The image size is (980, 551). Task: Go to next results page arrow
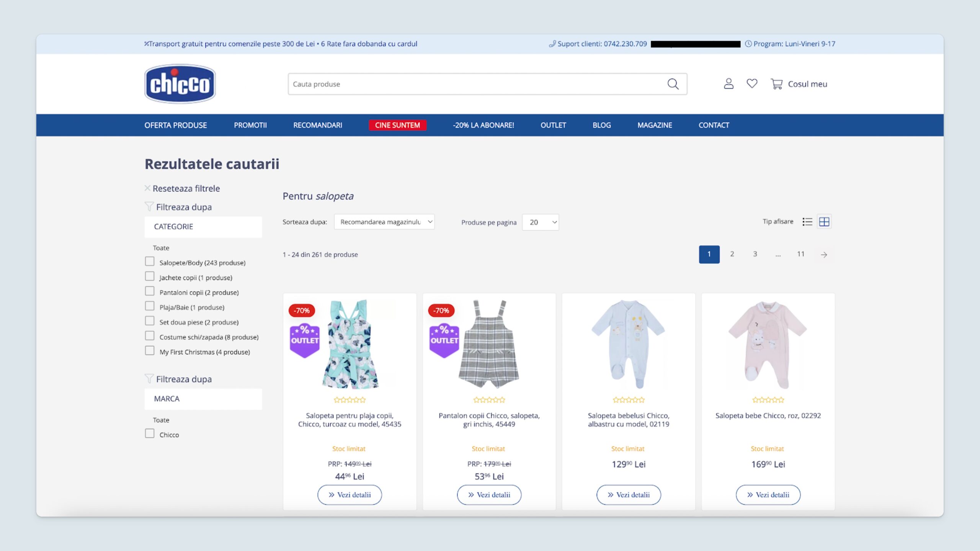(x=824, y=255)
